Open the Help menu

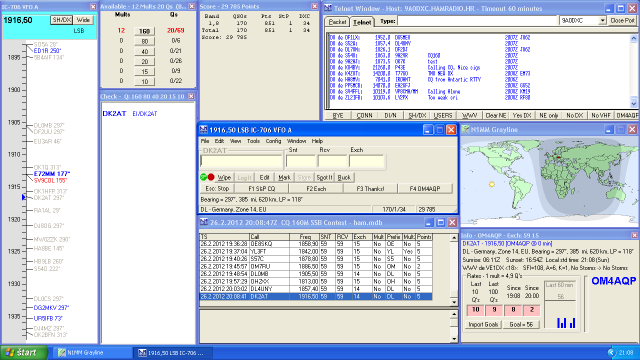[x=317, y=141]
